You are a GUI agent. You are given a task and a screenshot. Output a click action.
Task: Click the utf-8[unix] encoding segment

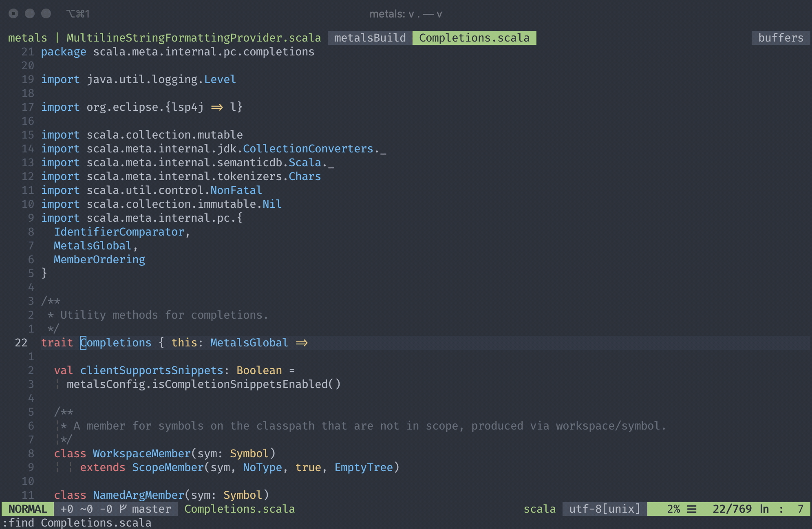tap(605, 509)
